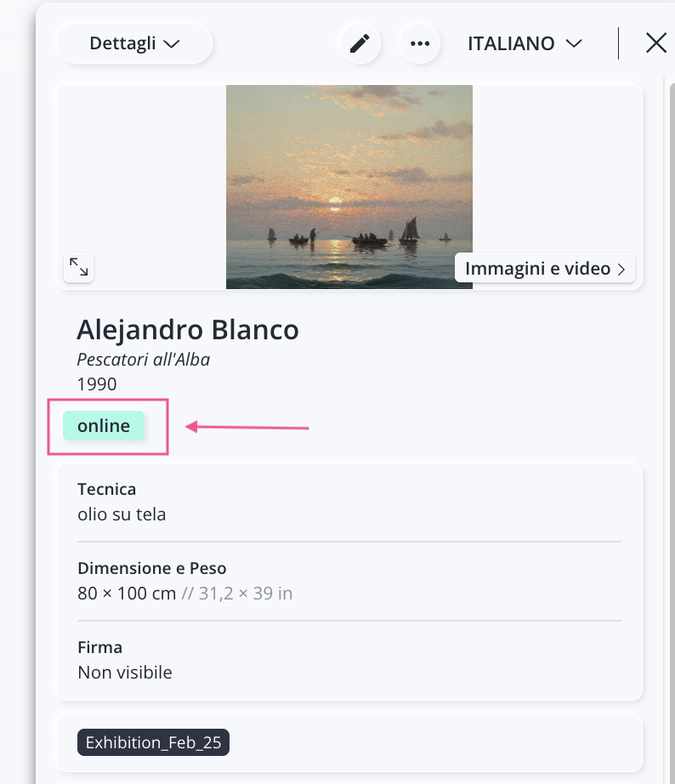
Task: Click the Tecnica field label
Action: click(106, 489)
